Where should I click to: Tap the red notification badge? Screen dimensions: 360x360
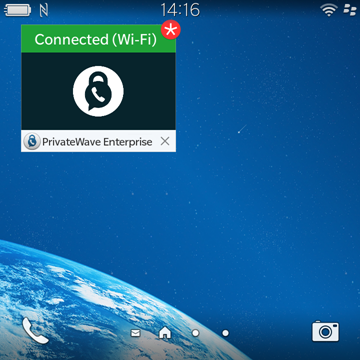click(171, 30)
